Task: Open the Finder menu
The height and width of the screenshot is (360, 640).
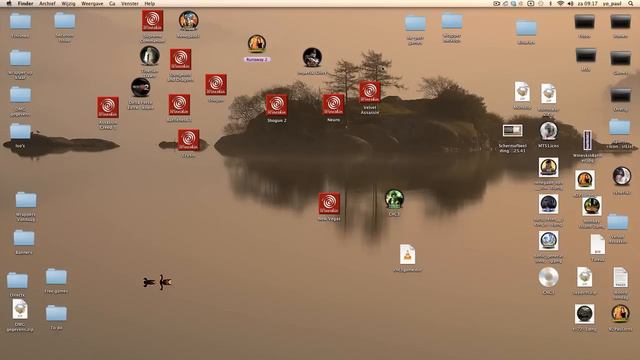Action: pyautogui.click(x=25, y=3)
